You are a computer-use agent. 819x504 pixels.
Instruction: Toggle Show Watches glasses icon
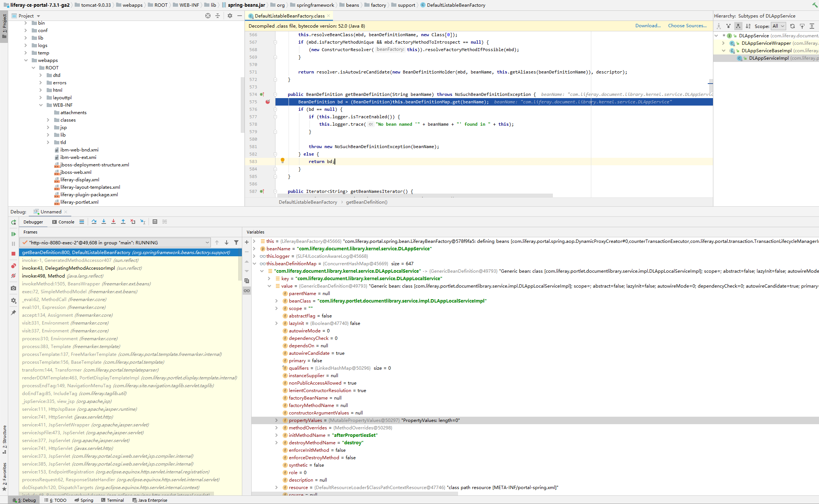click(247, 291)
